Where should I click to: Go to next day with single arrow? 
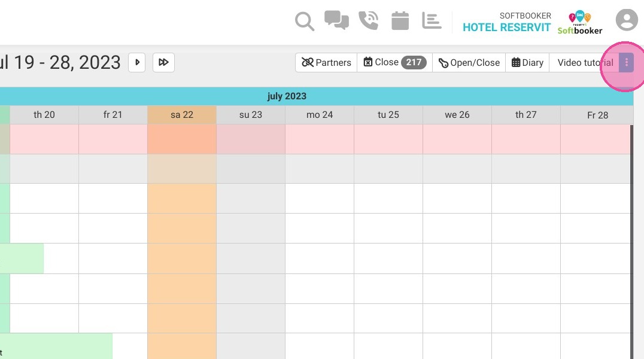pyautogui.click(x=137, y=62)
